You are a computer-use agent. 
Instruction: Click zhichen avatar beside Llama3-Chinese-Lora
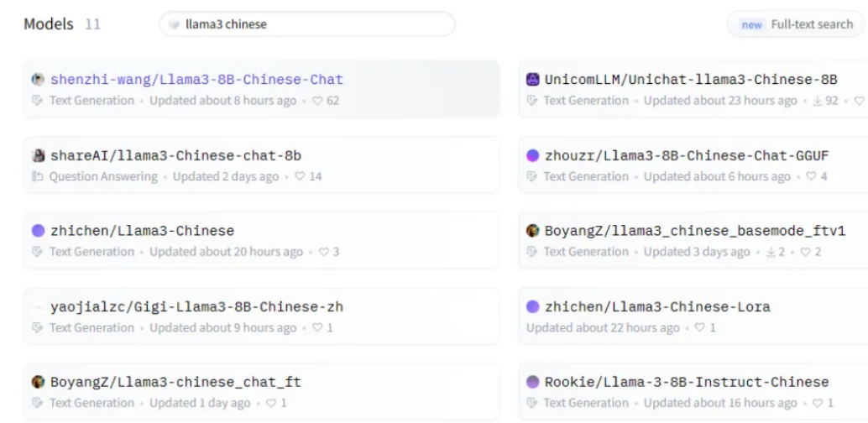pos(532,306)
